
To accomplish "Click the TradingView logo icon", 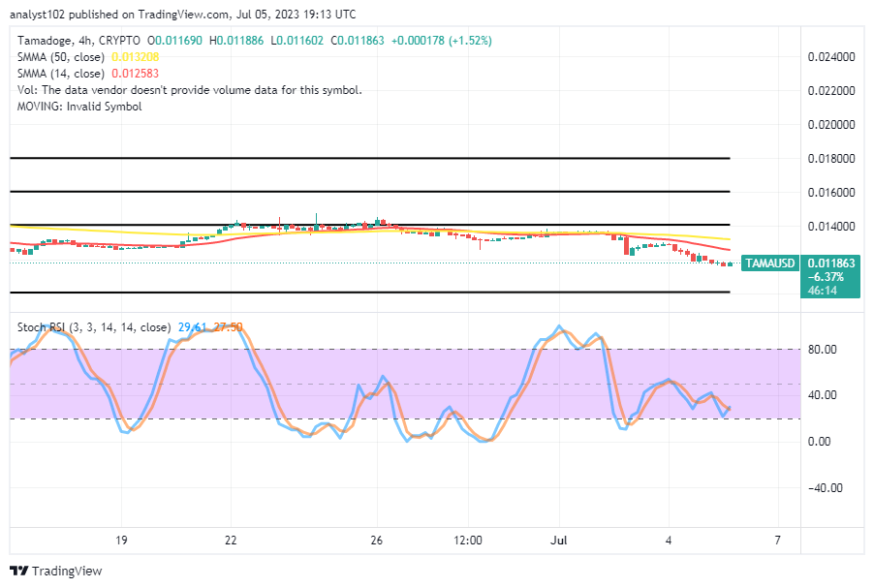I will pos(19,571).
